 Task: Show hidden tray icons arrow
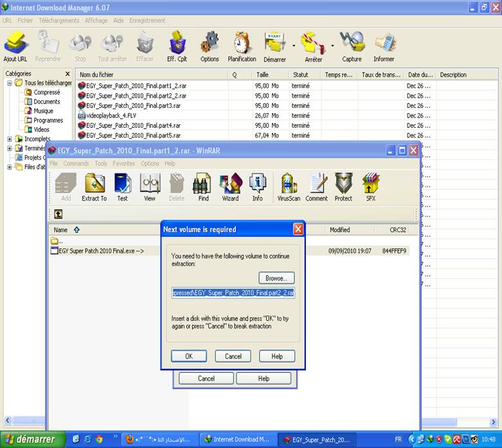[412, 440]
